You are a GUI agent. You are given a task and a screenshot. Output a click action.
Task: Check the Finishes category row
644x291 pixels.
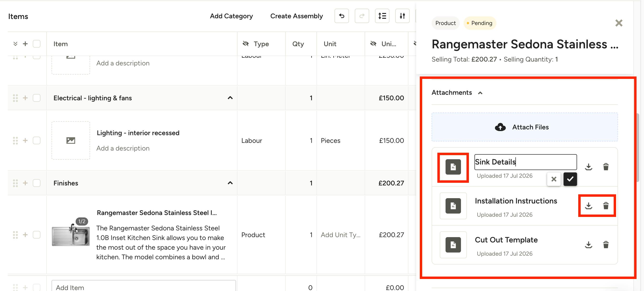point(37,183)
